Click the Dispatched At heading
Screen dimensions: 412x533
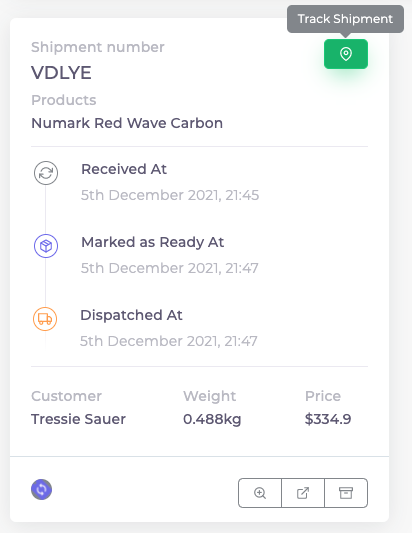coord(131,315)
